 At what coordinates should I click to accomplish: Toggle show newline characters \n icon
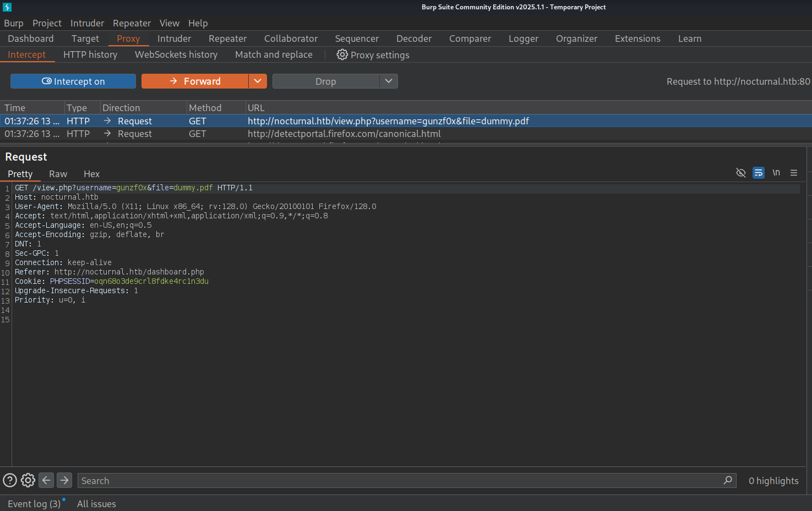coord(776,173)
